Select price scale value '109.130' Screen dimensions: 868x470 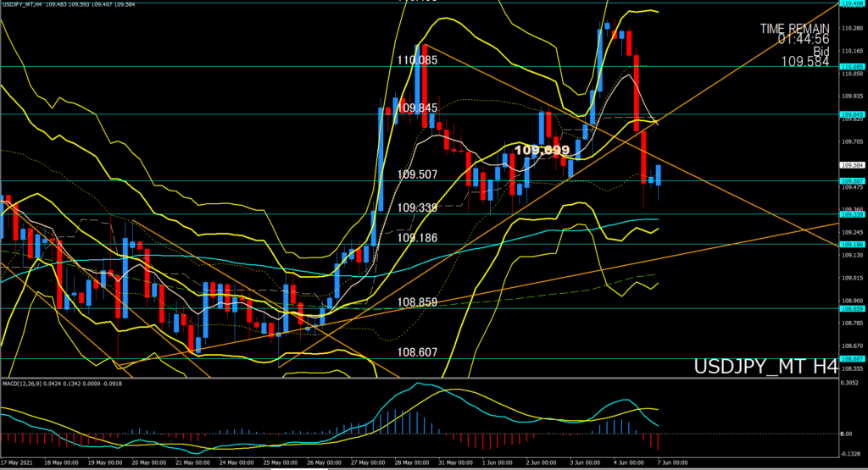(x=853, y=255)
